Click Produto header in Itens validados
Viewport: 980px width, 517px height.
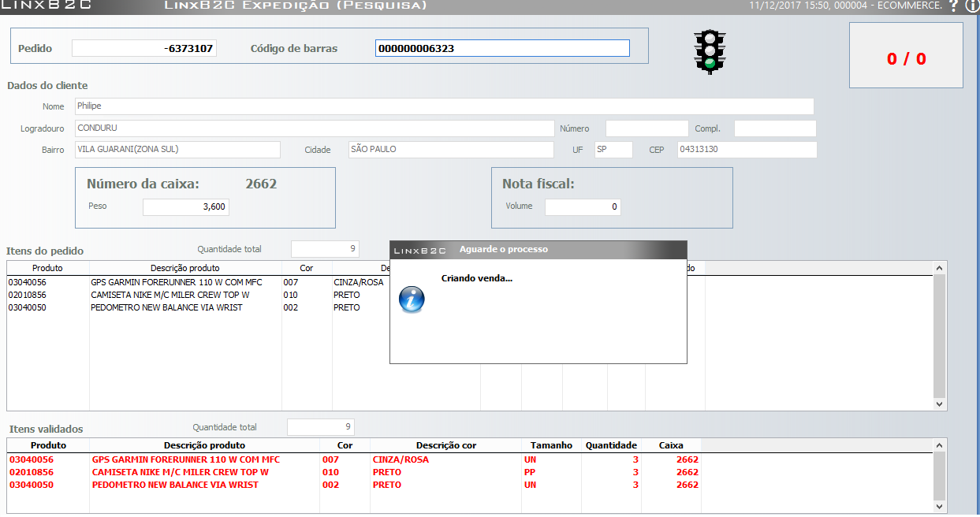pyautogui.click(x=48, y=445)
